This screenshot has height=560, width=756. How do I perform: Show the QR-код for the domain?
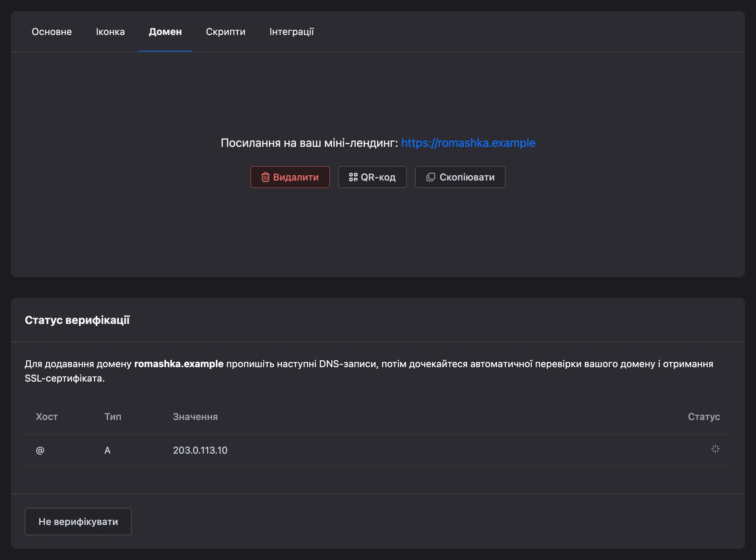pos(373,177)
